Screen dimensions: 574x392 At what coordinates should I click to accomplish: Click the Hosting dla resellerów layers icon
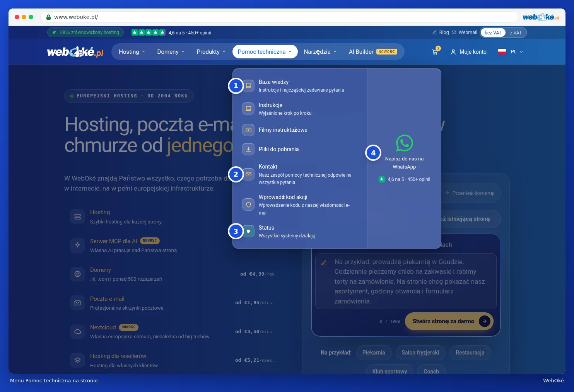77,360
